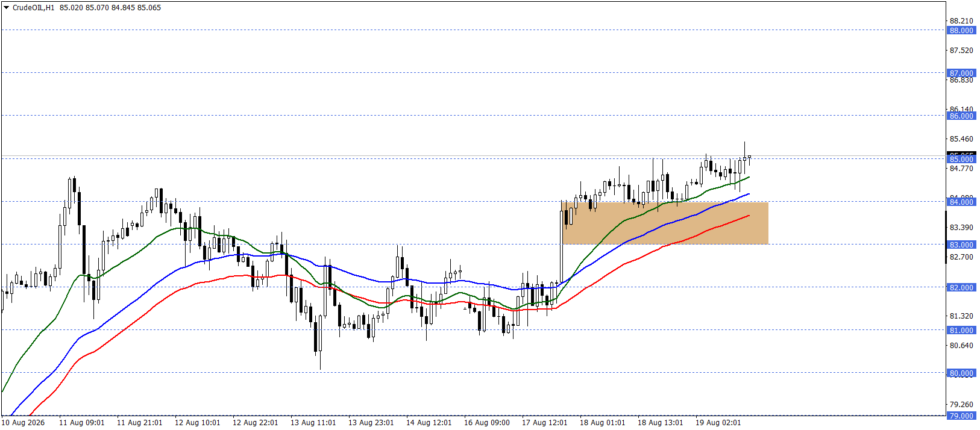
Task: Click the OHLC values 85.020 85.070 84.845 85.065
Action: pyautogui.click(x=110, y=8)
